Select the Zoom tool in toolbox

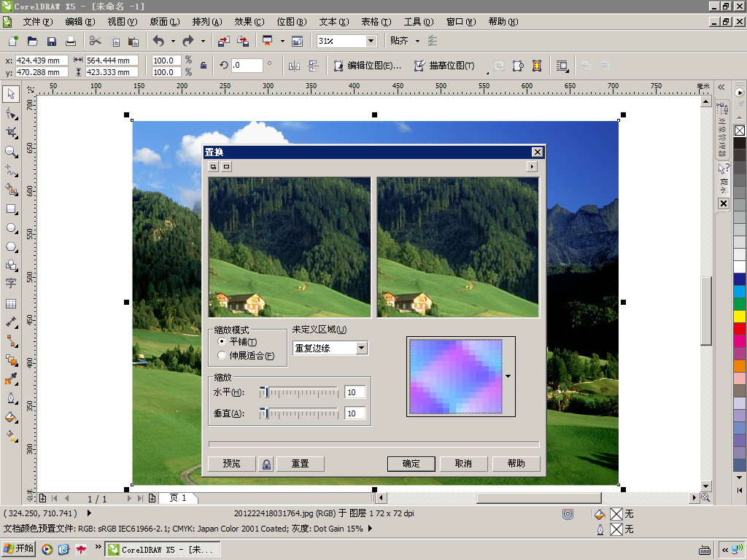(x=11, y=152)
